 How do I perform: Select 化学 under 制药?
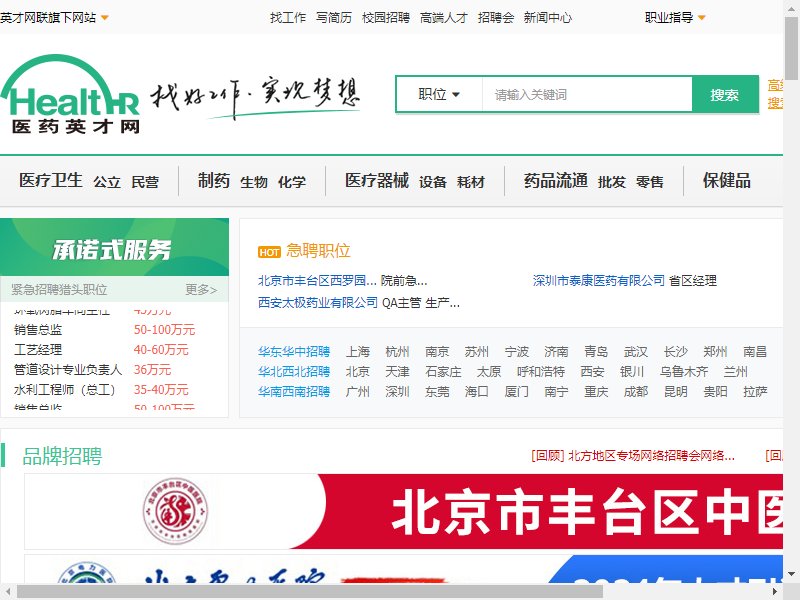pyautogui.click(x=292, y=182)
